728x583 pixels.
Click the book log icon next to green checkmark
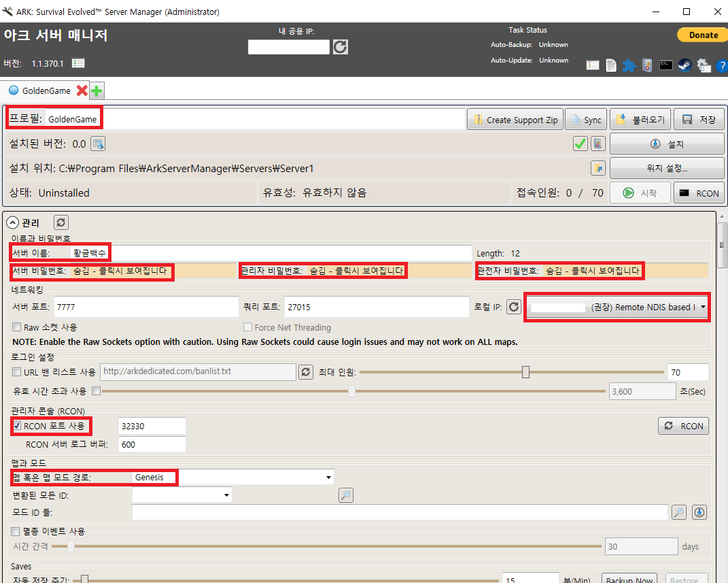tap(598, 144)
